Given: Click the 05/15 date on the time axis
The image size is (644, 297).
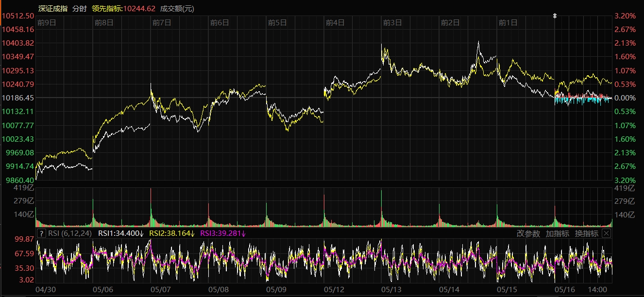Looking at the screenshot, I should (x=508, y=289).
